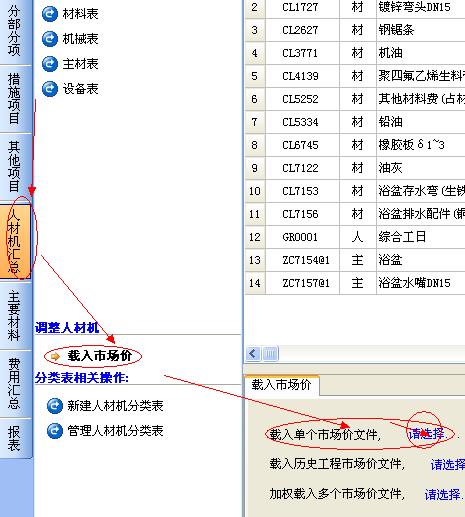Select the row header numbered 14
Screen dimensions: 465x517
(255, 283)
